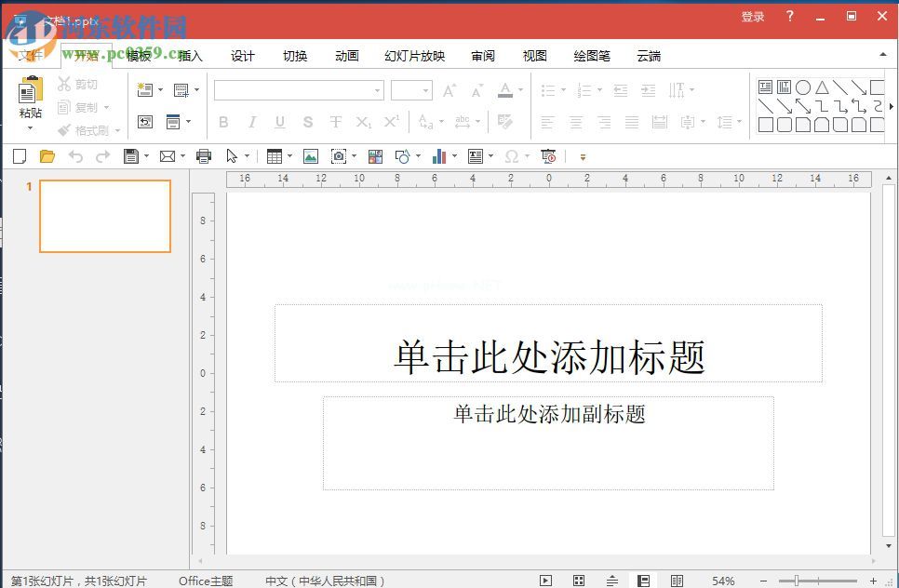This screenshot has height=588, width=899.
Task: Toggle italic formatting
Action: pos(251,122)
